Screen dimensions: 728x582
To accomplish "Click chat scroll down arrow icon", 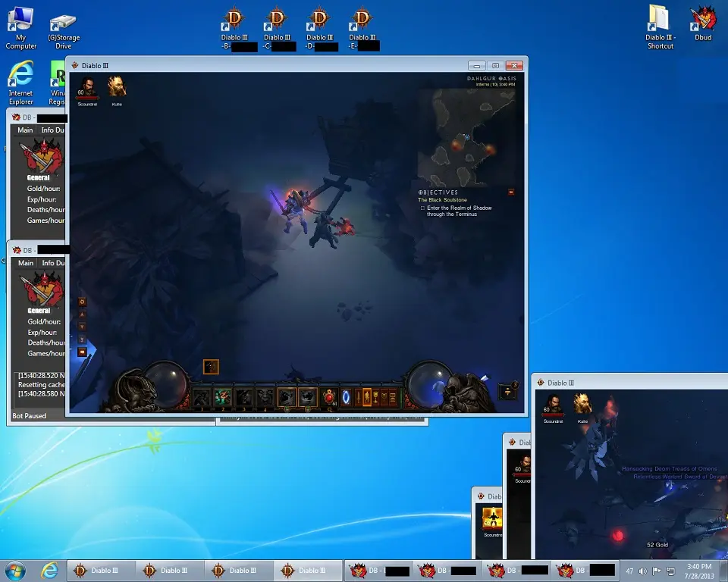I will coord(82,327).
